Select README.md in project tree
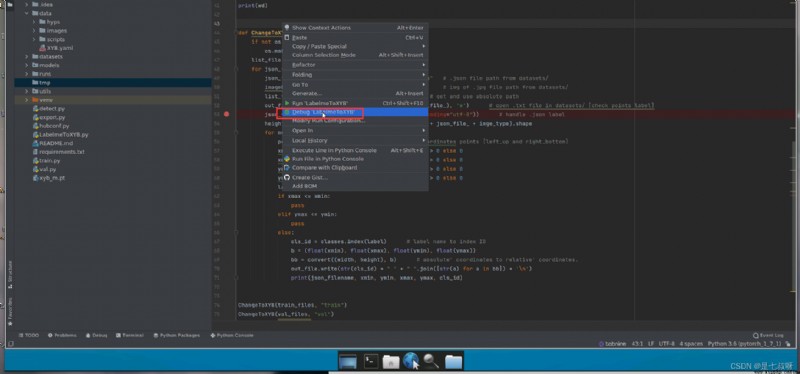800x374 pixels. (x=53, y=143)
